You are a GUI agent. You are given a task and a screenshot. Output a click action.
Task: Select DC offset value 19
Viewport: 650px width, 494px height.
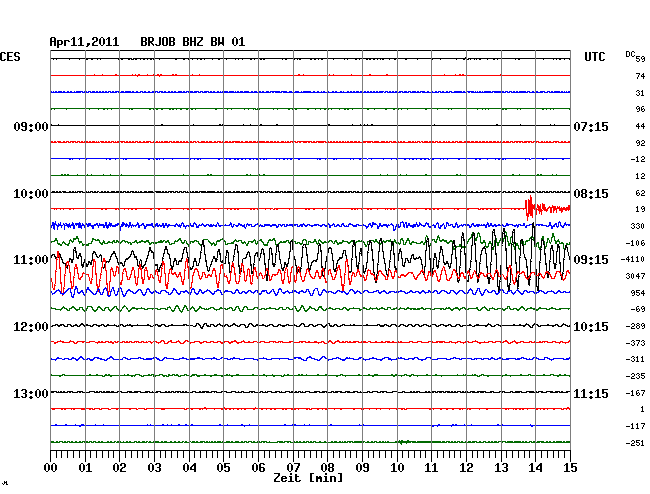(x=640, y=209)
